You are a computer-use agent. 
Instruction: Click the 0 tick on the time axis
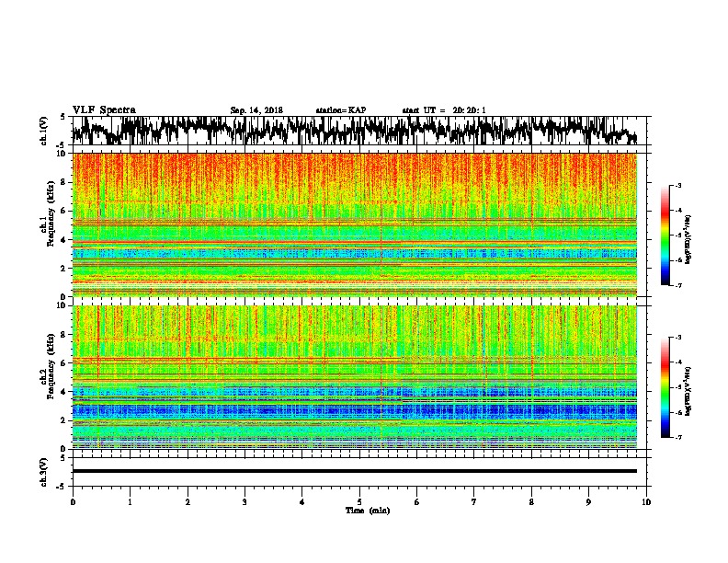point(73,502)
